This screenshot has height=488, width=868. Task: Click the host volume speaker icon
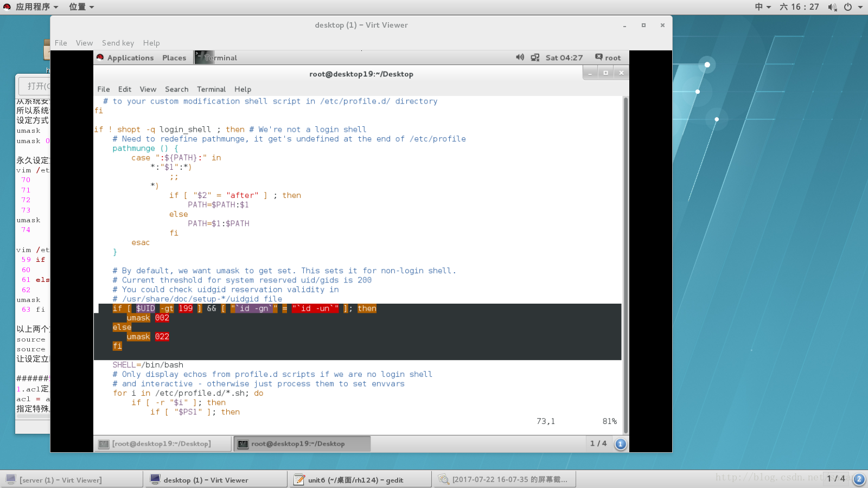coord(832,7)
